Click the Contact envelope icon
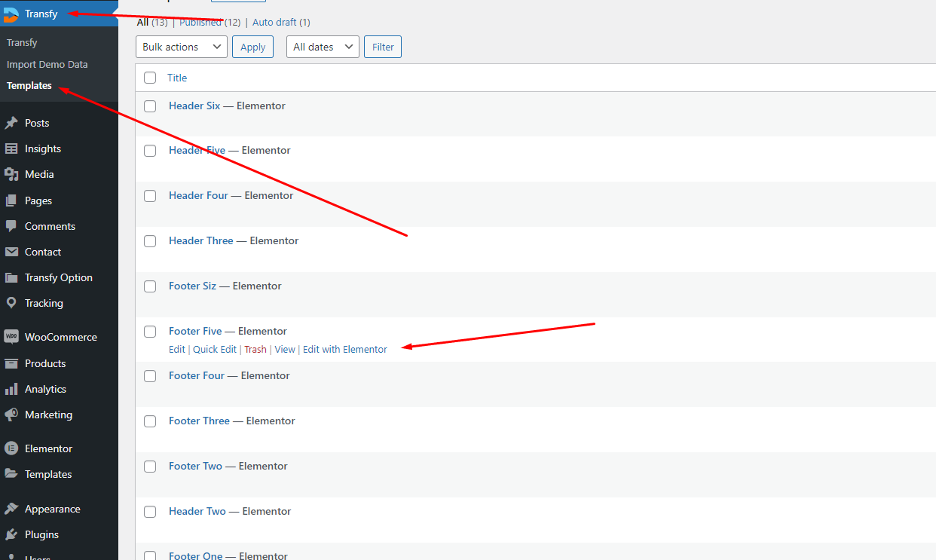The height and width of the screenshot is (560, 936). click(x=11, y=252)
